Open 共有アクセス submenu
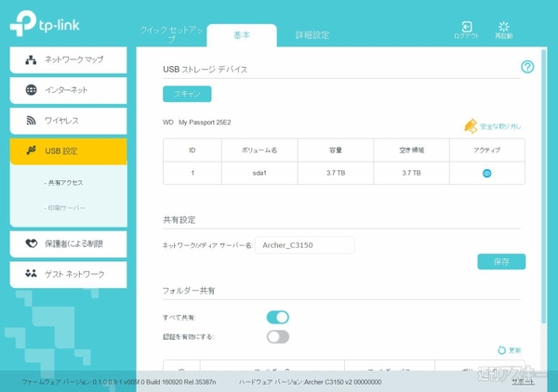Viewport: 558px width, 392px height. click(x=63, y=183)
